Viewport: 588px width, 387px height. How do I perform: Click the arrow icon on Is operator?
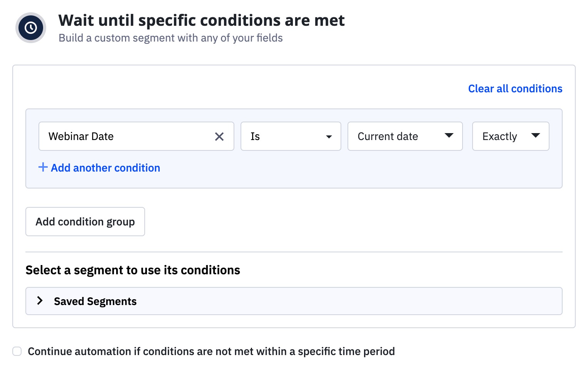(329, 137)
